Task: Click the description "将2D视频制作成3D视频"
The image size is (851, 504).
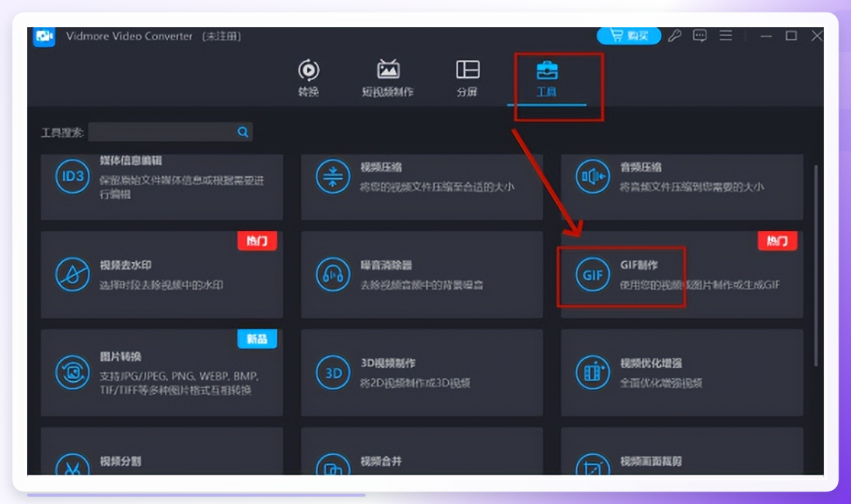Action: 415,383
